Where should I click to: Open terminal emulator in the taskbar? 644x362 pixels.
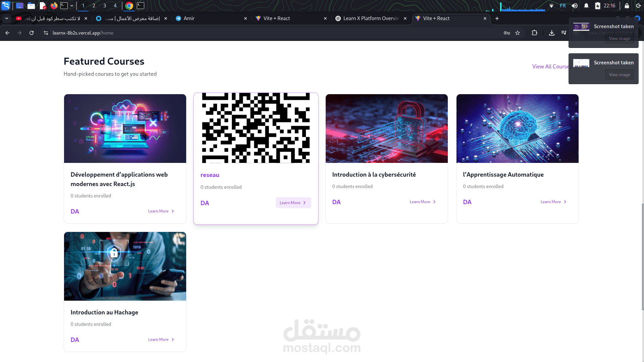(64, 6)
